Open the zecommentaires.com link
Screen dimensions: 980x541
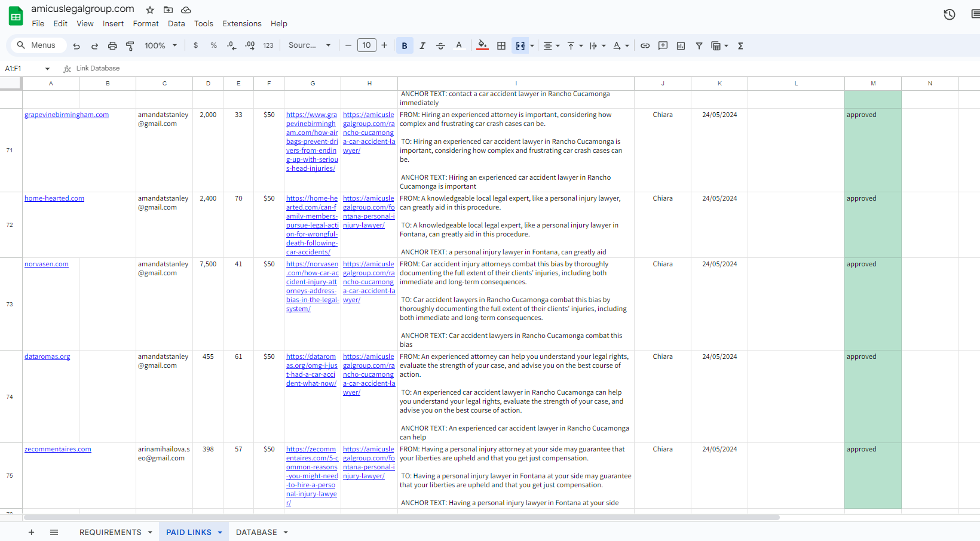tap(58, 449)
